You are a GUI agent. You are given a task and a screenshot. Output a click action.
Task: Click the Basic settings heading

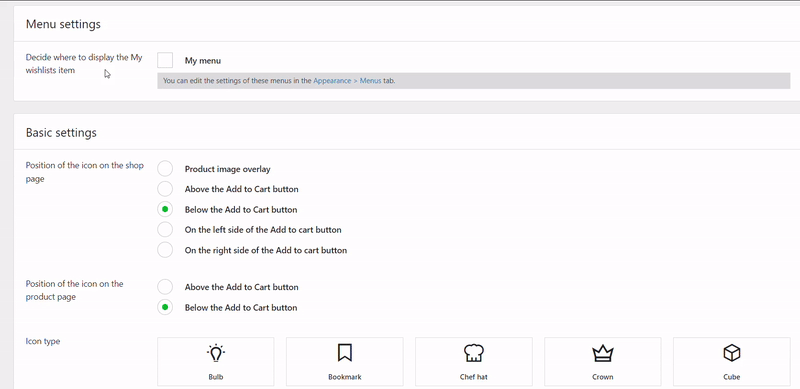61,133
